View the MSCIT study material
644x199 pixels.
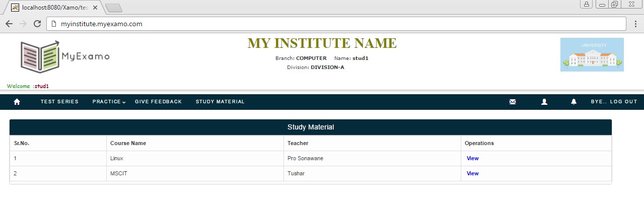(x=473, y=173)
